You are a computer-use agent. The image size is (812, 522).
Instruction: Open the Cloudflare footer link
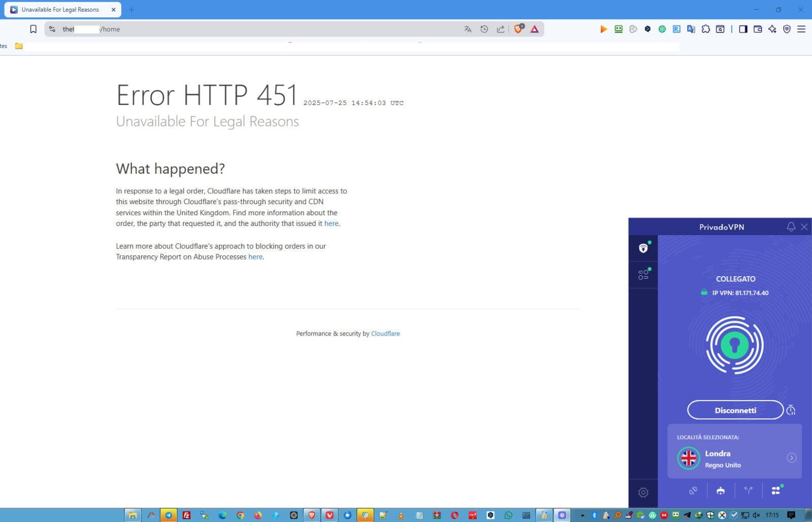pyautogui.click(x=385, y=334)
